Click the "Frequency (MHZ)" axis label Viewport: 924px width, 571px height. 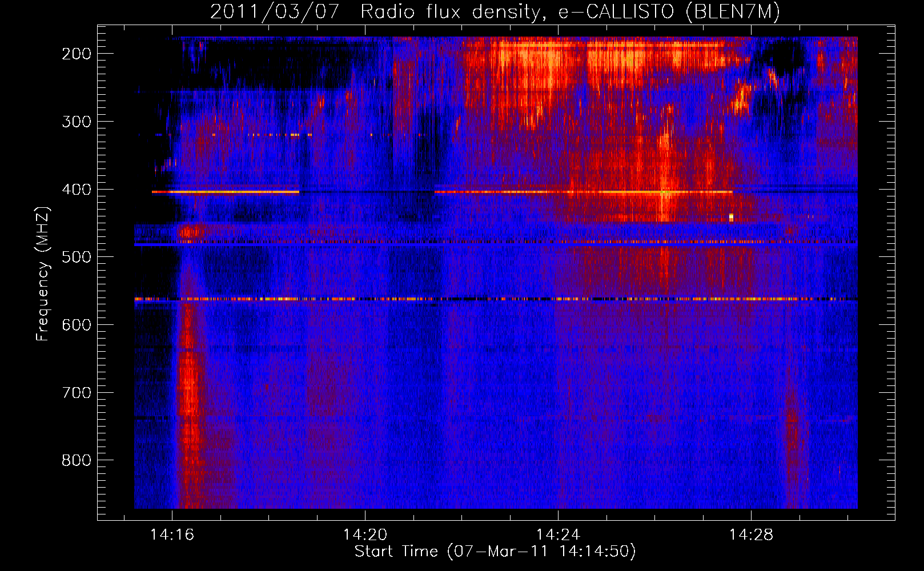[x=43, y=274]
